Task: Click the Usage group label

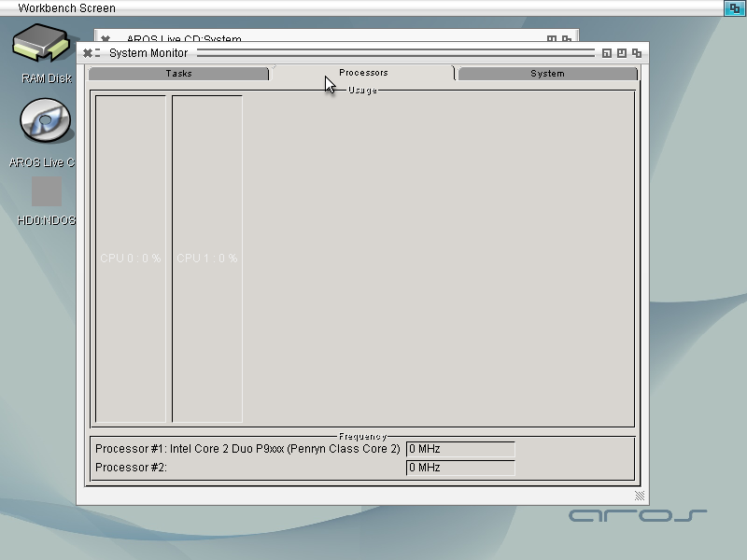Action: [x=362, y=90]
